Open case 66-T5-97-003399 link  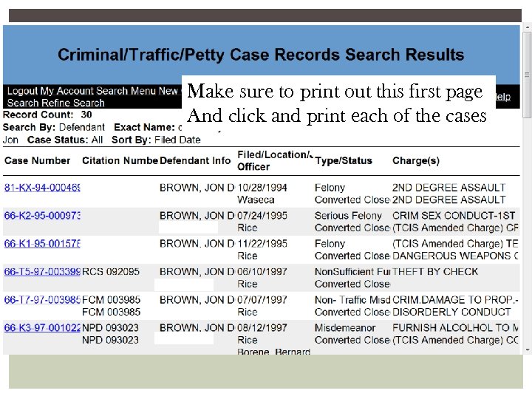(42, 272)
